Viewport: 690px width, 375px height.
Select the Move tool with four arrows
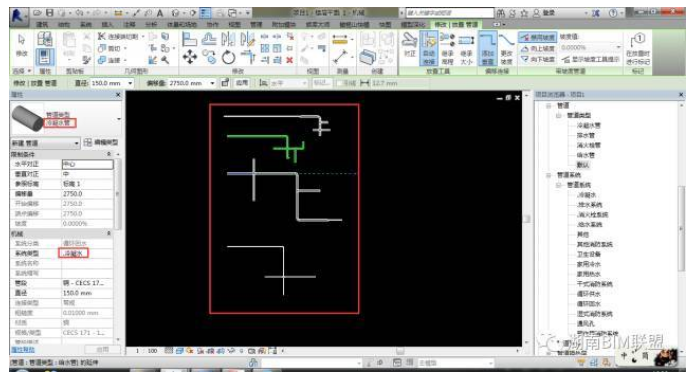pos(190,57)
